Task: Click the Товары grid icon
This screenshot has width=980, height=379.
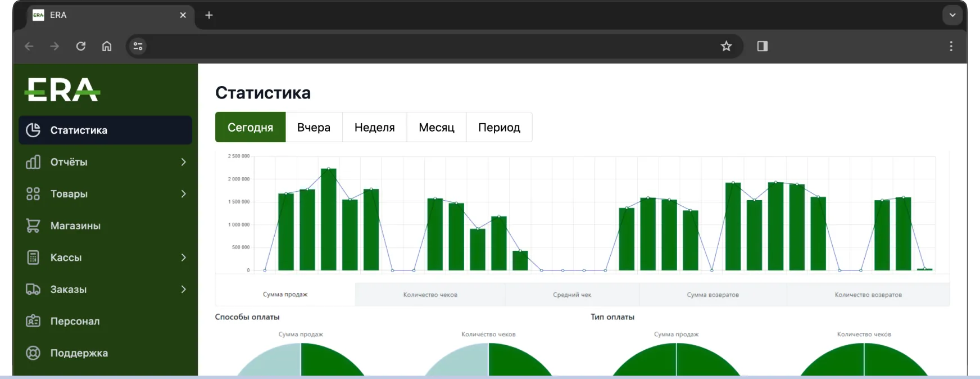Action: [x=33, y=194]
